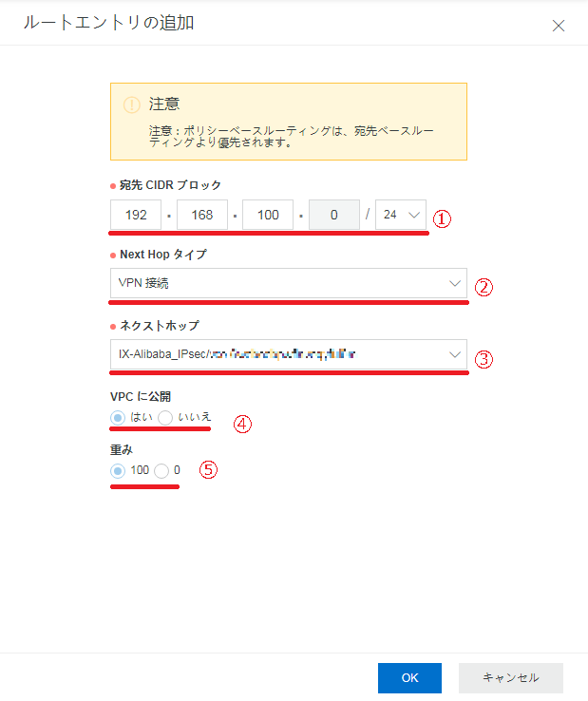Close the route entry dialog with X

(559, 26)
